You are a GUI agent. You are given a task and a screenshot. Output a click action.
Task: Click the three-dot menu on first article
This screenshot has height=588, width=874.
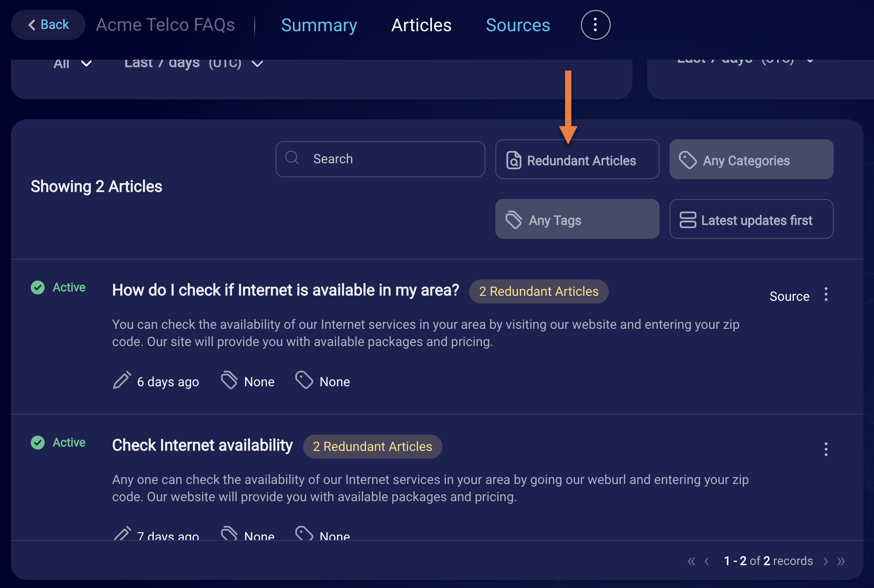pyautogui.click(x=828, y=295)
